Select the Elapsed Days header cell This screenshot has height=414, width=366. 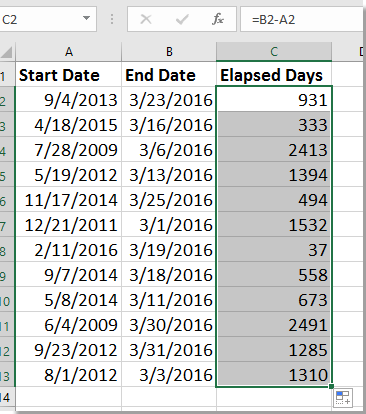point(274,74)
